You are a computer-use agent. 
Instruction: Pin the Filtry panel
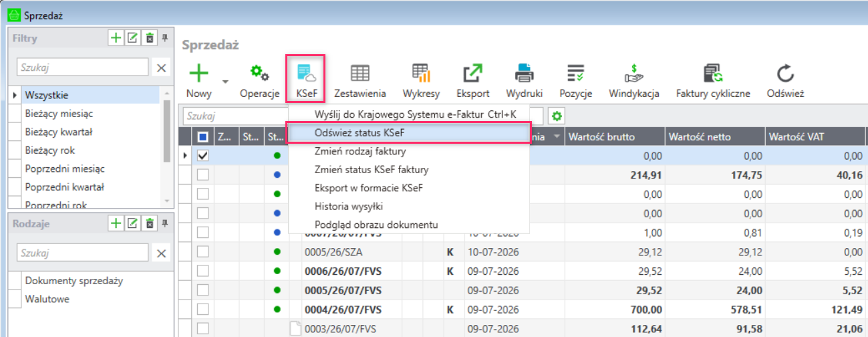[x=166, y=38]
